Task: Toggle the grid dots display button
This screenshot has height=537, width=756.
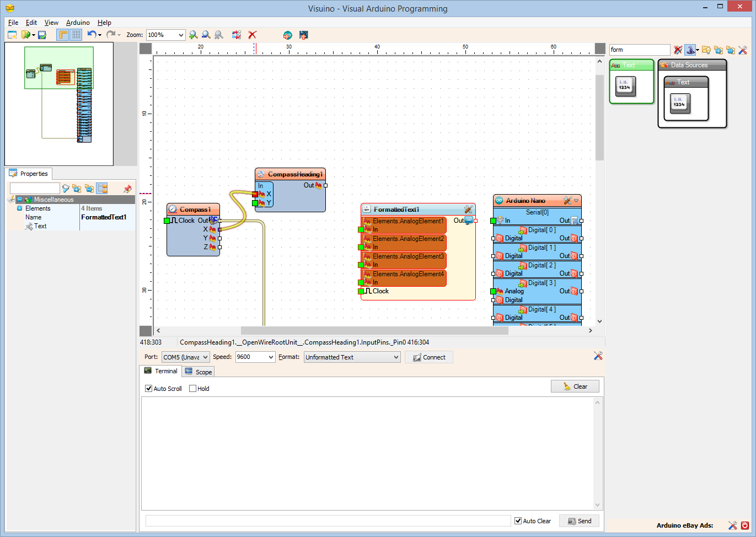Action: coord(76,35)
